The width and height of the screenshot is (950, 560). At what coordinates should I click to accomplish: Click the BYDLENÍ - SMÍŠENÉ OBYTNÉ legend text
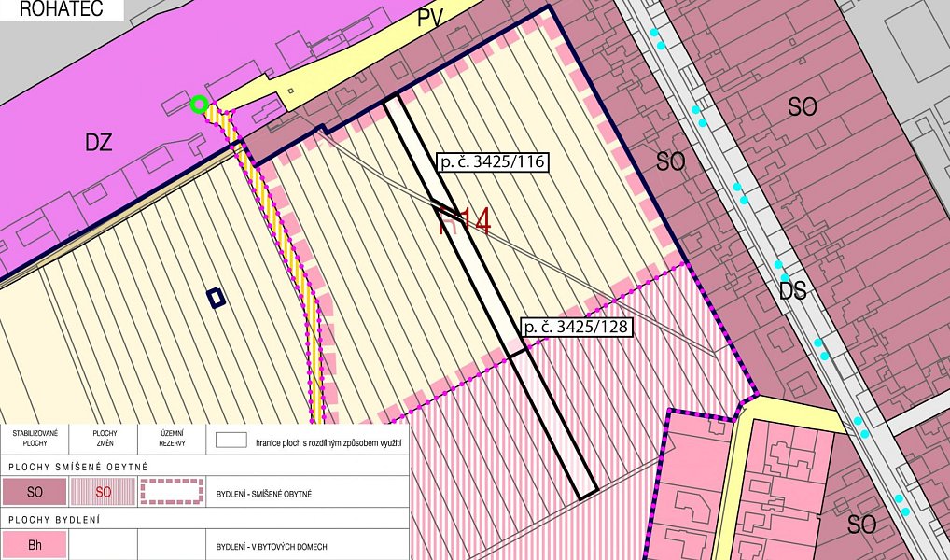[x=263, y=495]
